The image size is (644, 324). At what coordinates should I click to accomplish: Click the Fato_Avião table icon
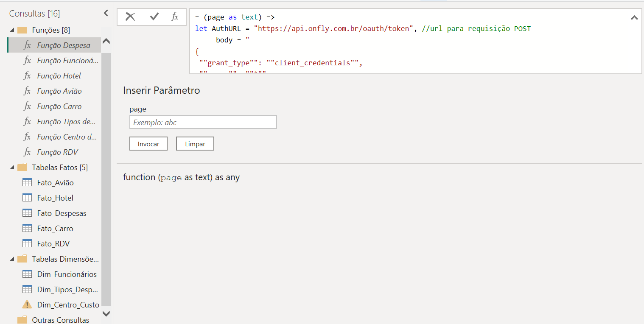[x=27, y=183]
